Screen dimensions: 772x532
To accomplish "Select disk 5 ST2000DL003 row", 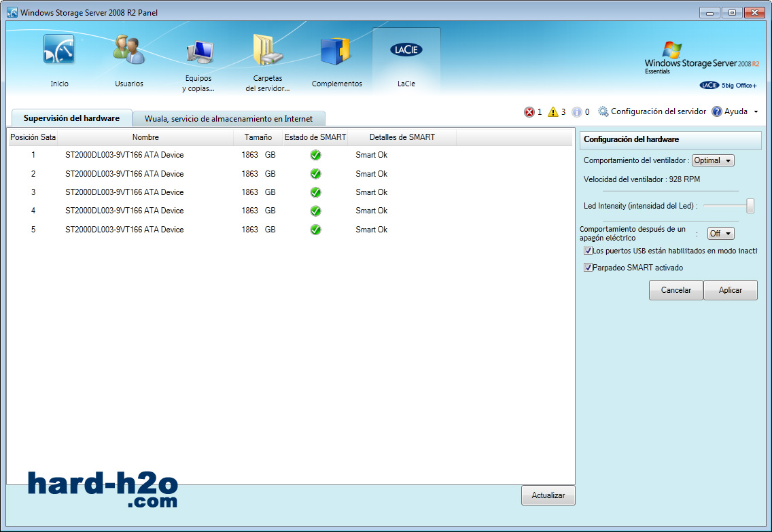I will (290, 230).
